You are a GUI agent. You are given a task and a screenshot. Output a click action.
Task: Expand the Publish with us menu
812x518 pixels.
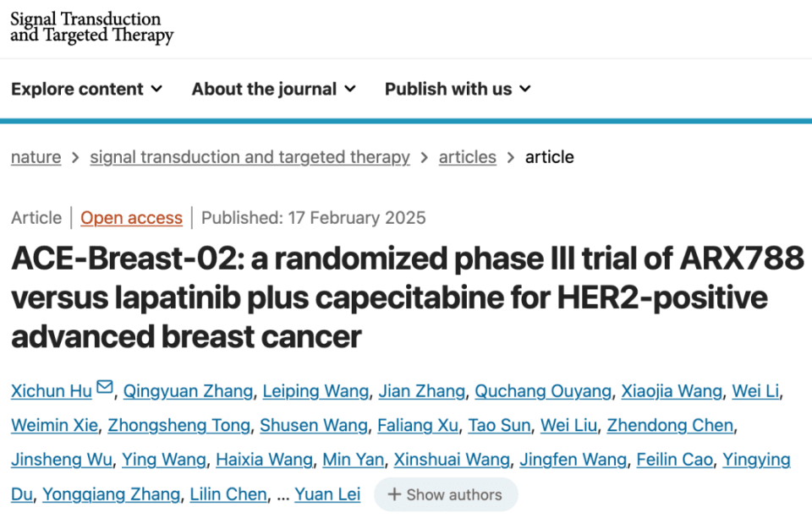458,89
